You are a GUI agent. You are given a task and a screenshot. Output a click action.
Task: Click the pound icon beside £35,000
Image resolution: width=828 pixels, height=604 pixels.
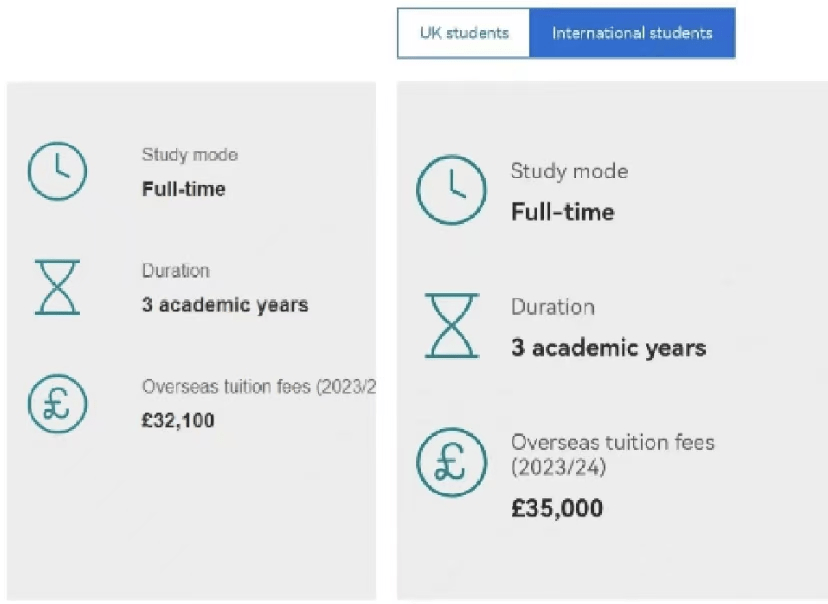[x=451, y=462]
